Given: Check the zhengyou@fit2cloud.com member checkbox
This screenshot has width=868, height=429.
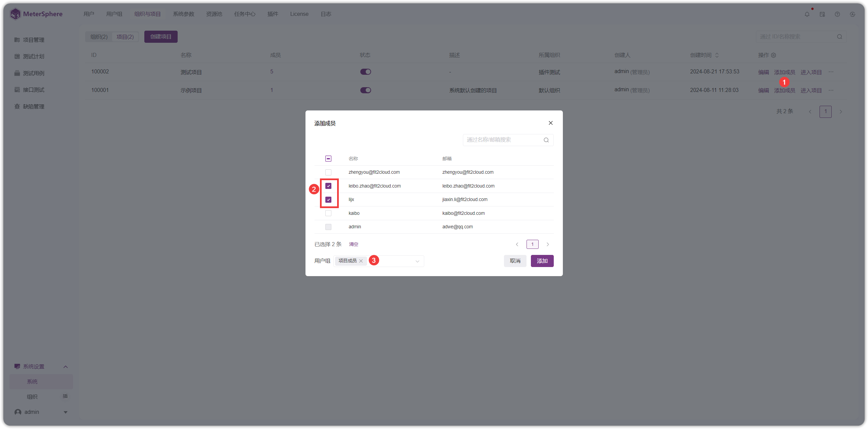Looking at the screenshot, I should coord(328,172).
